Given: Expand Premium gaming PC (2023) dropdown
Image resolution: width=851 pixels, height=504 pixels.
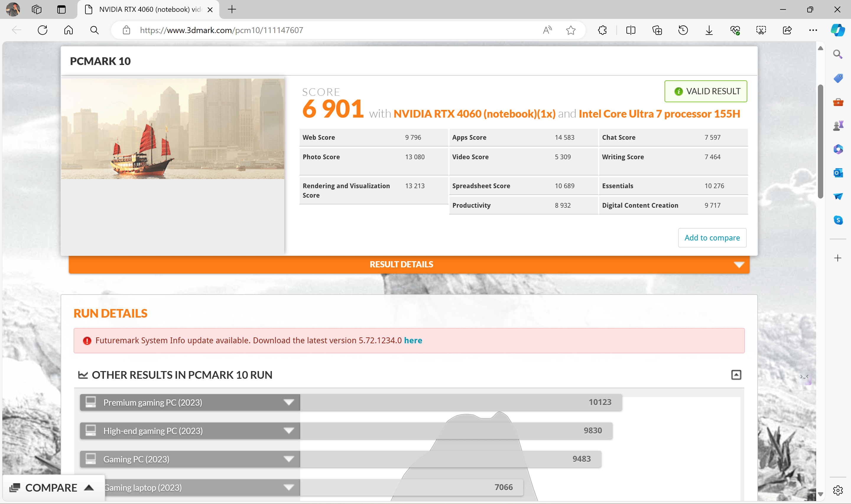Looking at the screenshot, I should coord(289,402).
